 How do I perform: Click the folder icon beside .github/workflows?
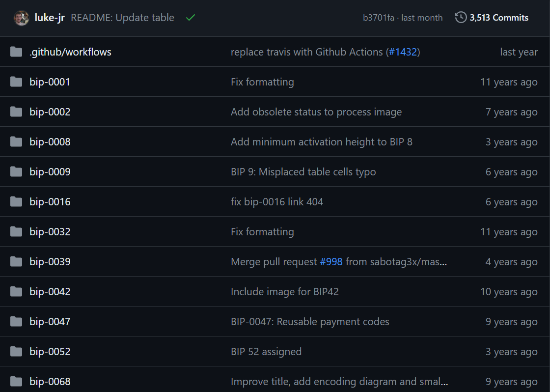pyautogui.click(x=16, y=52)
